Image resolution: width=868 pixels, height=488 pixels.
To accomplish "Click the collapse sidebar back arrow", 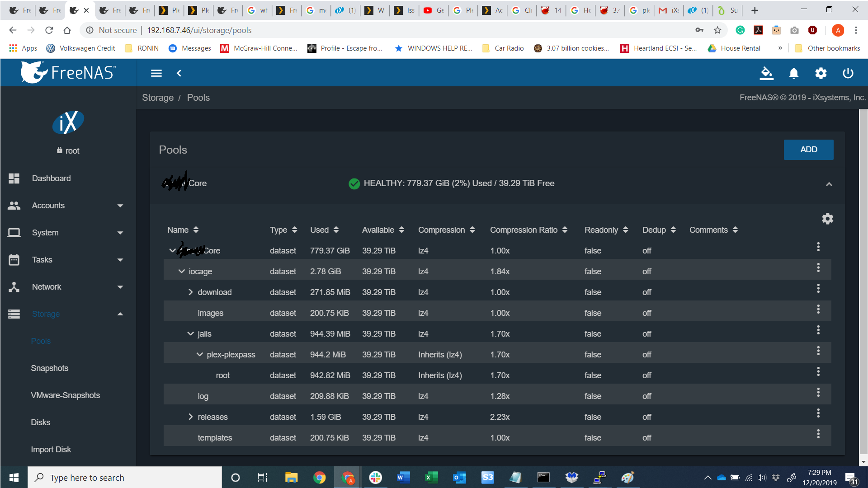I will (x=179, y=73).
